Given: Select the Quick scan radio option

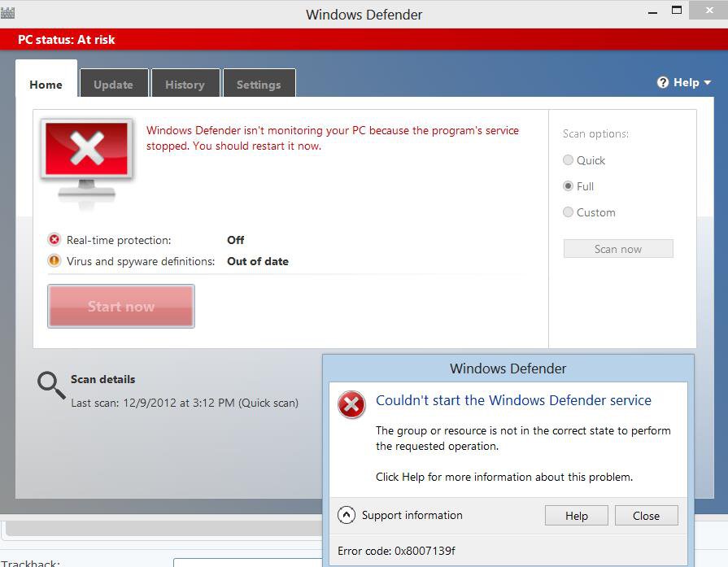Looking at the screenshot, I should pos(569,160).
